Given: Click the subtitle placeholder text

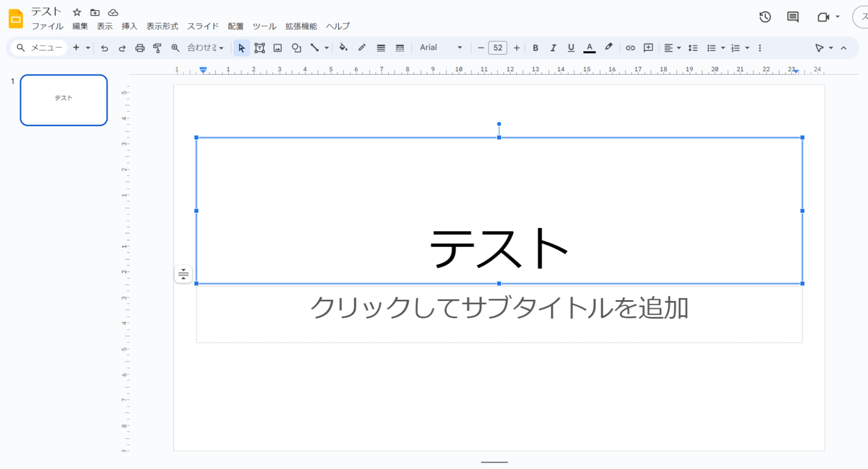Looking at the screenshot, I should click(x=498, y=307).
